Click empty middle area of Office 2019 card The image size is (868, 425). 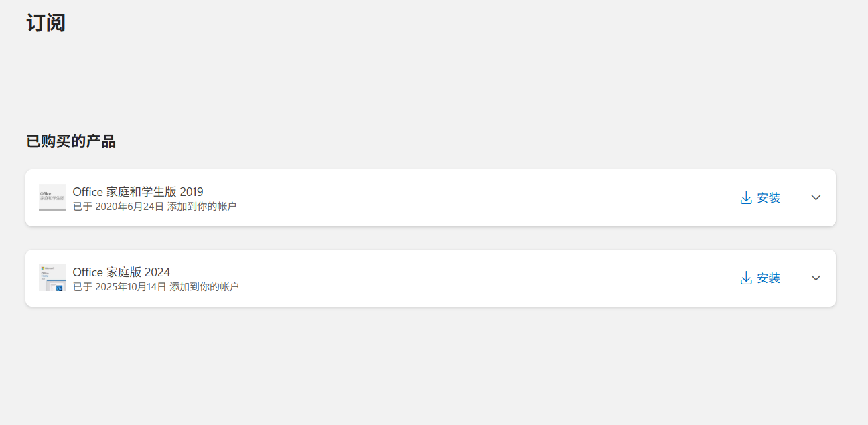469,198
